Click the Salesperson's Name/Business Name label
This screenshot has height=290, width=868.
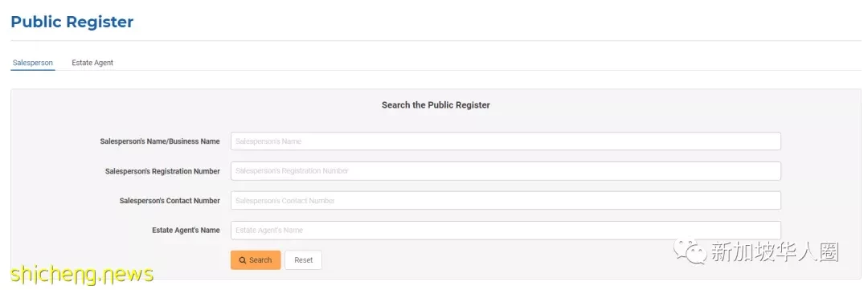[160, 141]
